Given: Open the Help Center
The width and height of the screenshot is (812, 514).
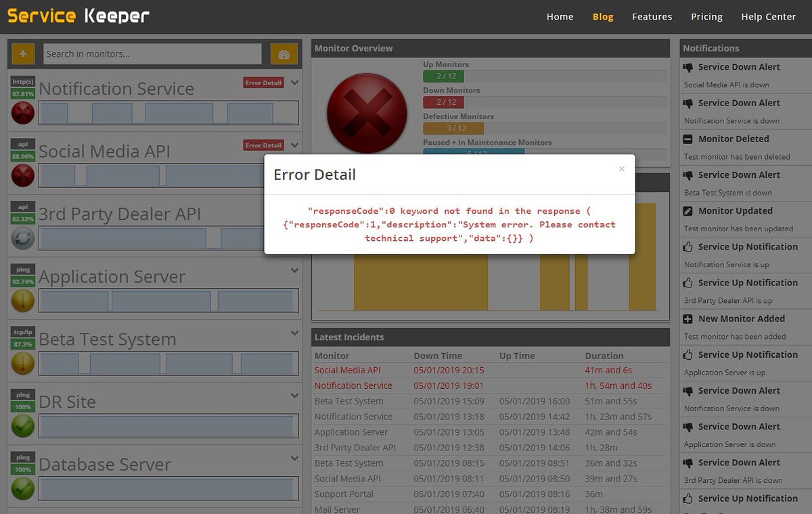Looking at the screenshot, I should (768, 17).
